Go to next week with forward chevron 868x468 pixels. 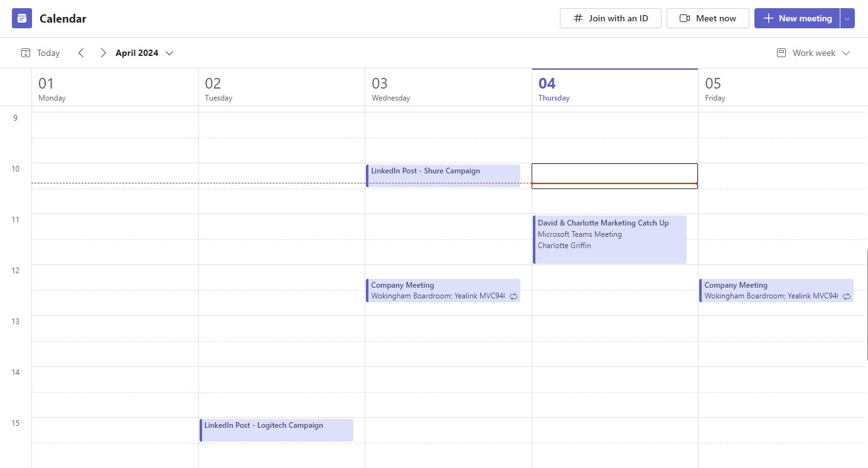tap(103, 53)
